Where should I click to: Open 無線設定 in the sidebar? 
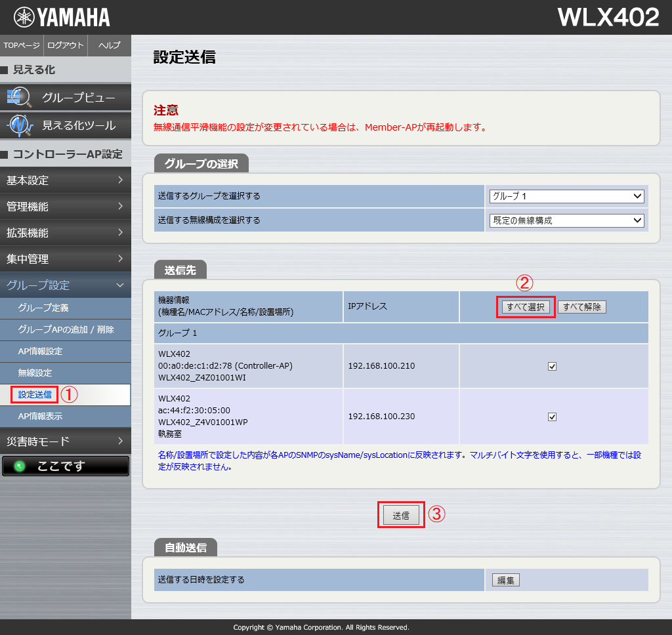tap(35, 373)
